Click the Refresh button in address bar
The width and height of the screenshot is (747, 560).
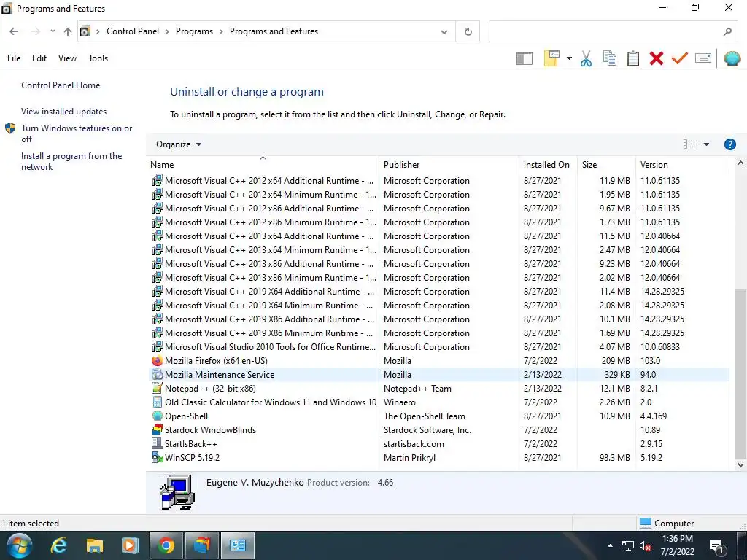(468, 31)
